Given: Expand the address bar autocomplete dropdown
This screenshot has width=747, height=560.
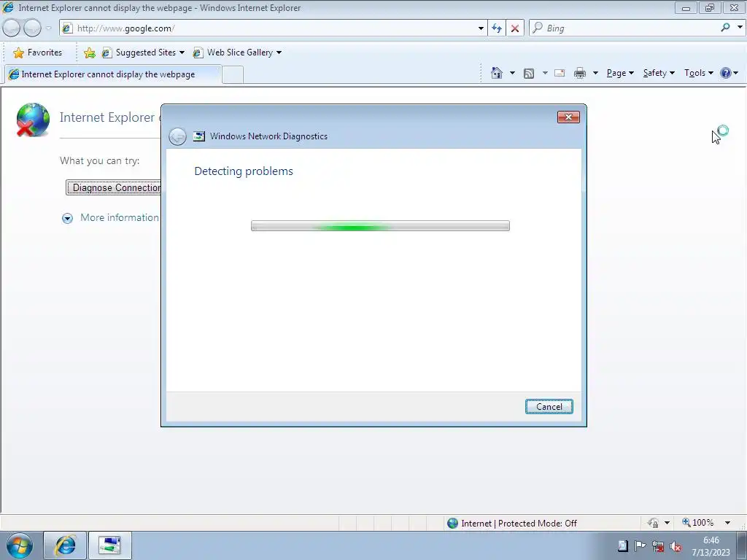Looking at the screenshot, I should 481,28.
